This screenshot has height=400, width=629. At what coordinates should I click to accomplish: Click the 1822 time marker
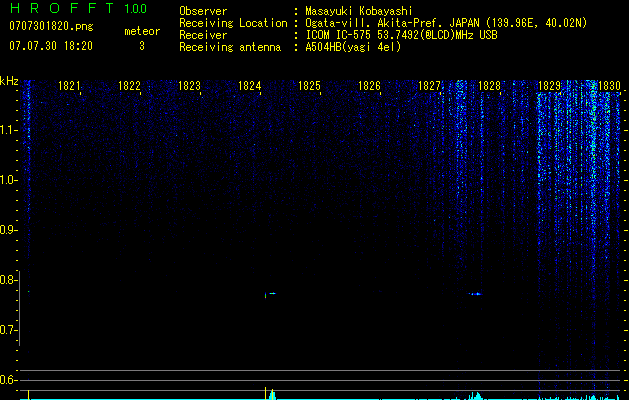click(130, 85)
